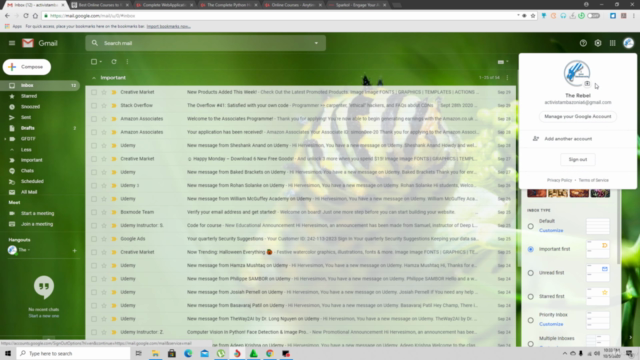Screen dimensions: 640x360
Task: Click the Sign out button
Action: point(578,159)
